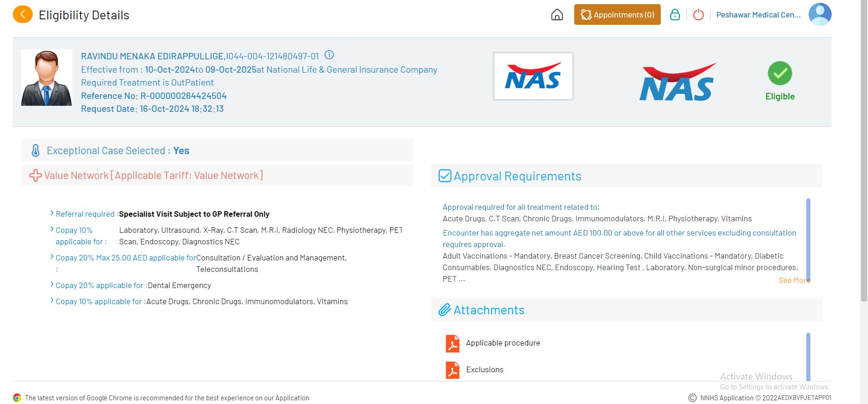Click the framed NAS logo
This screenshot has height=404, width=868.
[x=533, y=76]
